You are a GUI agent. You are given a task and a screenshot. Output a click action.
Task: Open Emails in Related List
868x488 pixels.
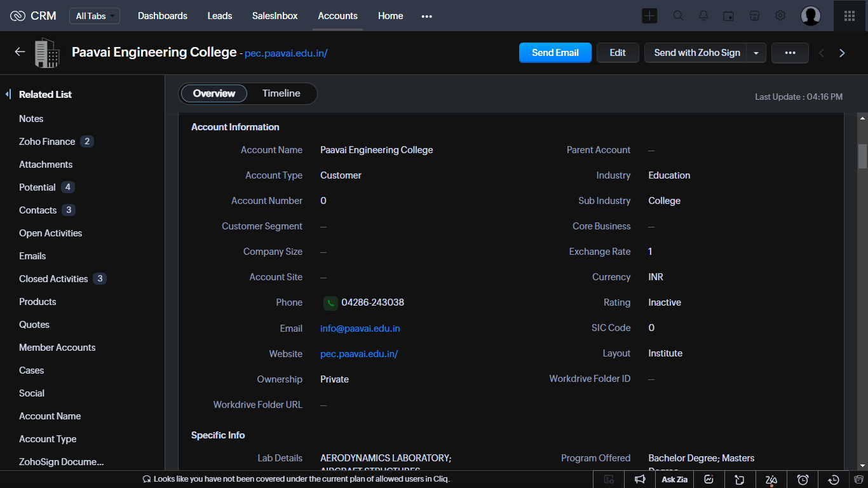tap(32, 256)
